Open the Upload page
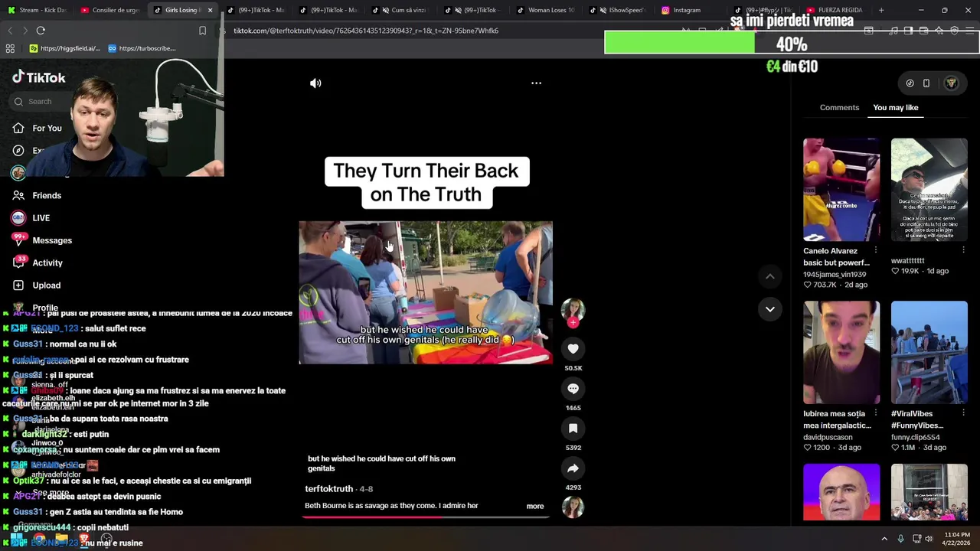 click(x=37, y=285)
